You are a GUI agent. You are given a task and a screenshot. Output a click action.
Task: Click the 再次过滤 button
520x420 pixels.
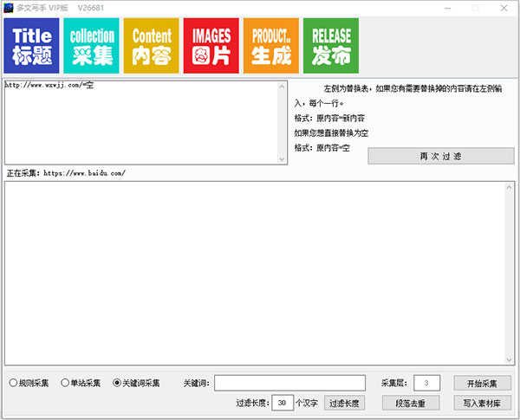(x=441, y=156)
